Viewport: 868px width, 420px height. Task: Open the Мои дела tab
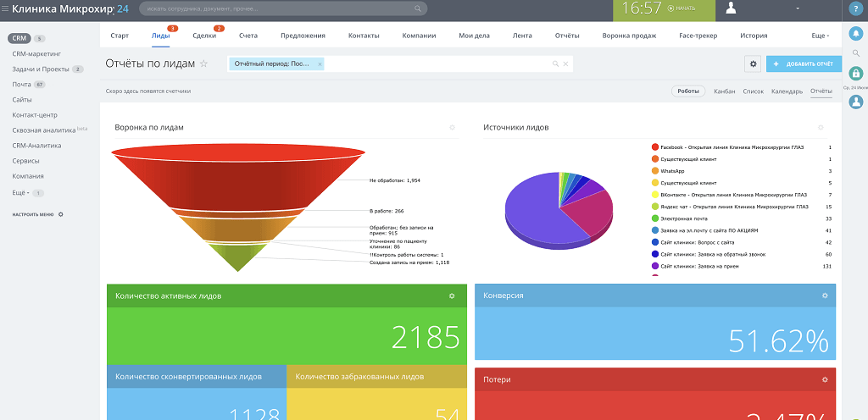click(x=475, y=36)
